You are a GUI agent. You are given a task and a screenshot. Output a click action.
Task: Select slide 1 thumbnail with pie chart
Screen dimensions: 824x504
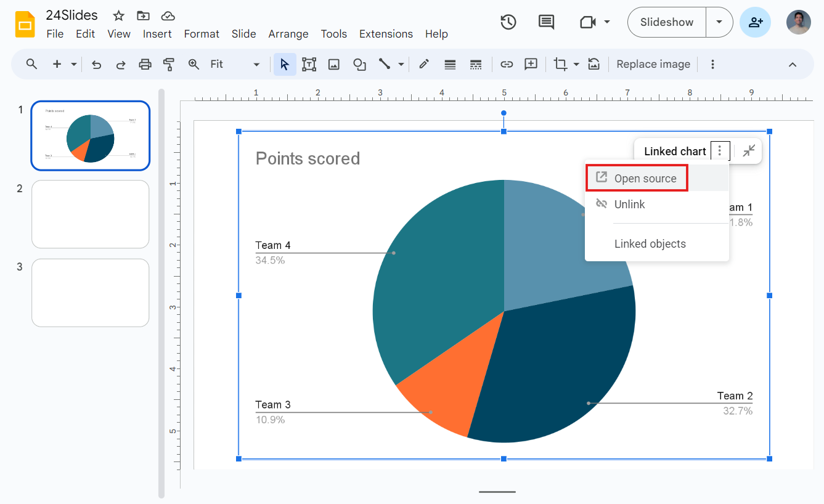coord(91,136)
